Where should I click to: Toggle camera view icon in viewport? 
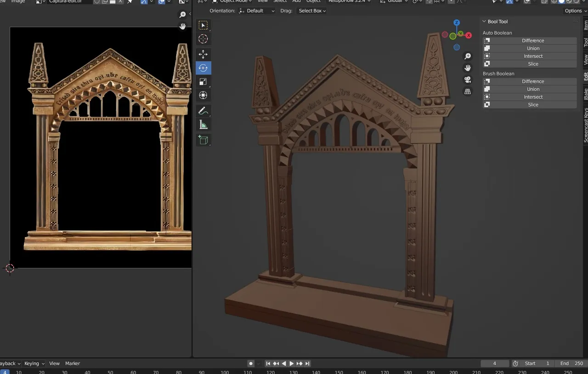click(468, 79)
